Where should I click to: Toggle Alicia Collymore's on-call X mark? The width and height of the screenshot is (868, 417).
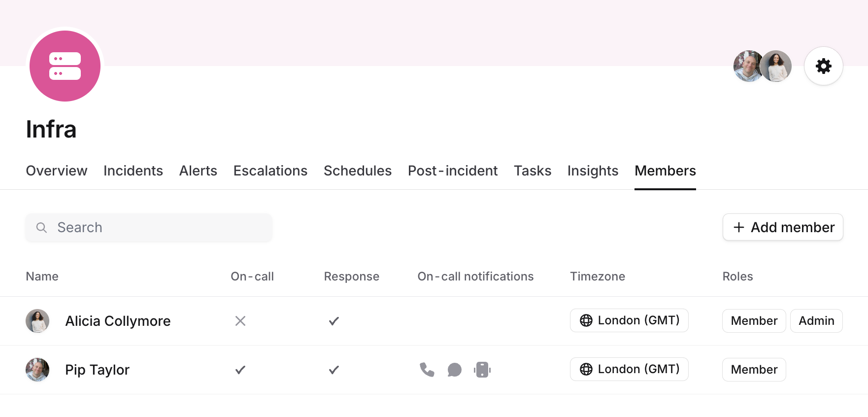point(240,321)
